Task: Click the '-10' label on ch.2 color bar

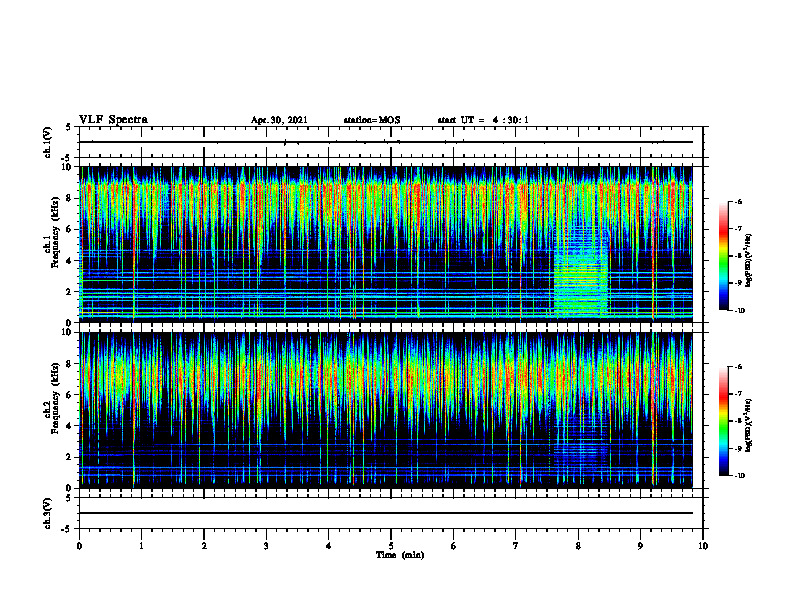Action: pyautogui.click(x=739, y=476)
